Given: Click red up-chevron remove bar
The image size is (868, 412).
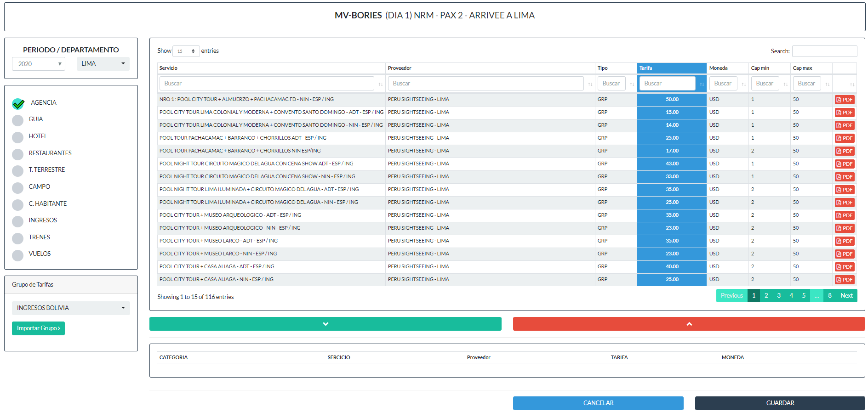Looking at the screenshot, I should [689, 324].
